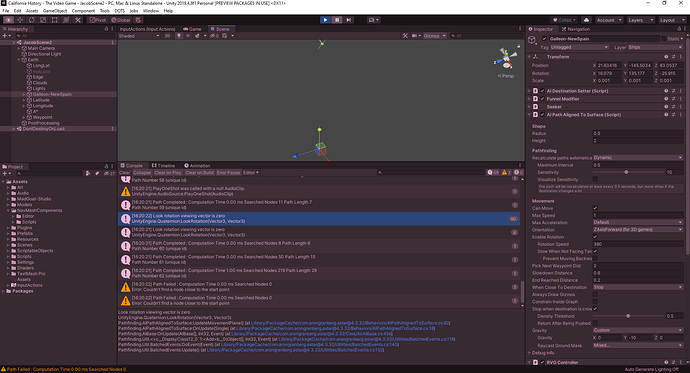
Task: Open the Shaded draw mode dropdown
Action: [x=139, y=36]
